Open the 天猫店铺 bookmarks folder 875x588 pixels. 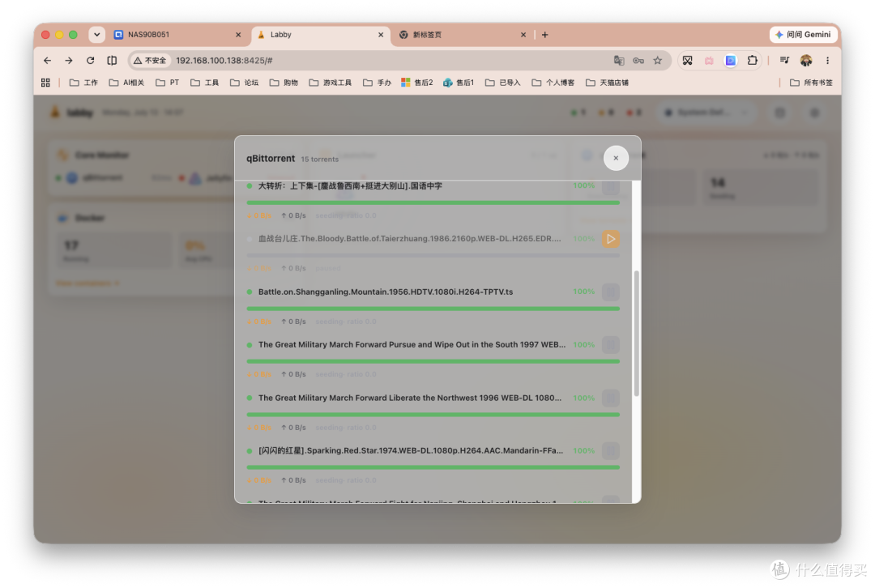607,83
